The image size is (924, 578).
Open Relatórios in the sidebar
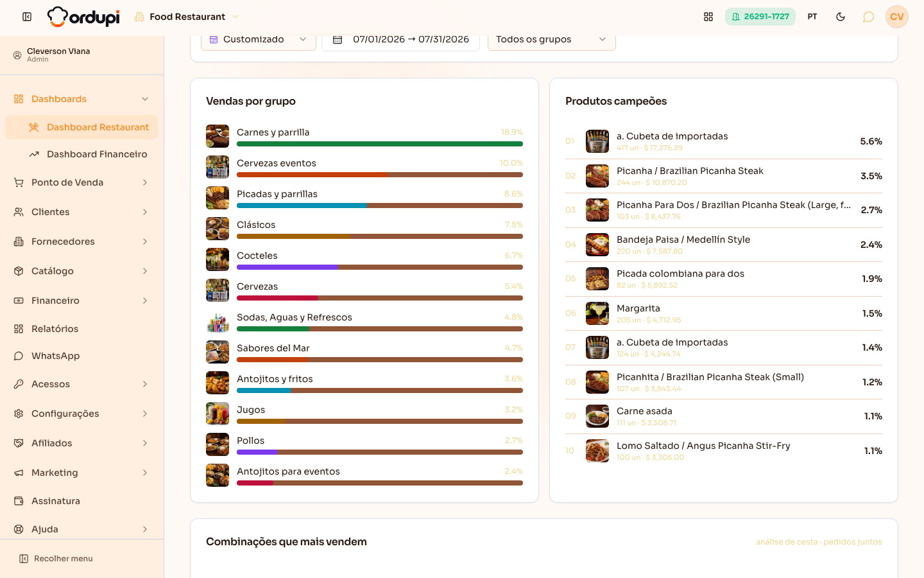81,329
